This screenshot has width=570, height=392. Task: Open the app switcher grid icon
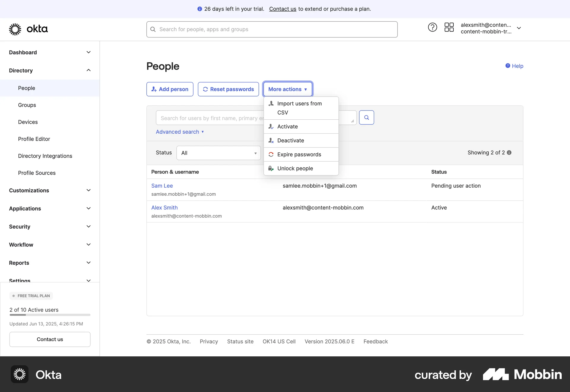[x=449, y=27]
